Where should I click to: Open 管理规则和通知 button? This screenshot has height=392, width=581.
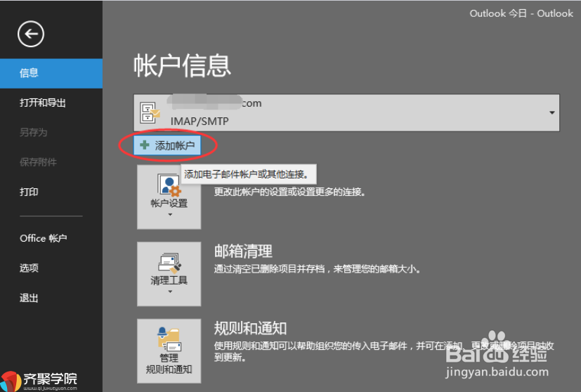click(x=169, y=351)
